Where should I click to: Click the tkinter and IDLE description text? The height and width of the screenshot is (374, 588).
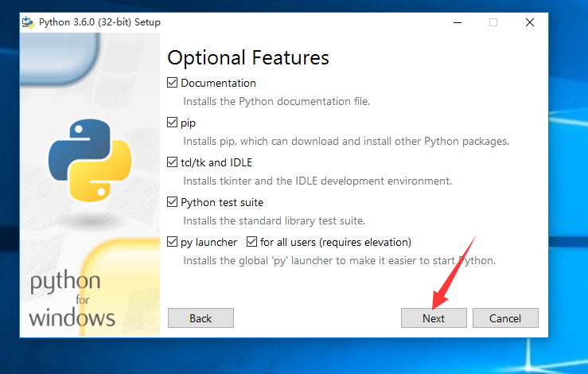point(317,181)
